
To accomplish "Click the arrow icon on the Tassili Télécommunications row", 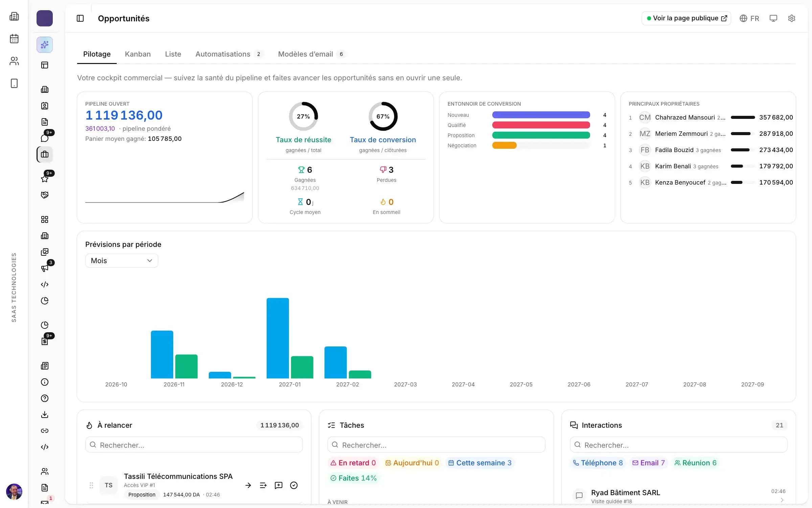I will coord(248,485).
